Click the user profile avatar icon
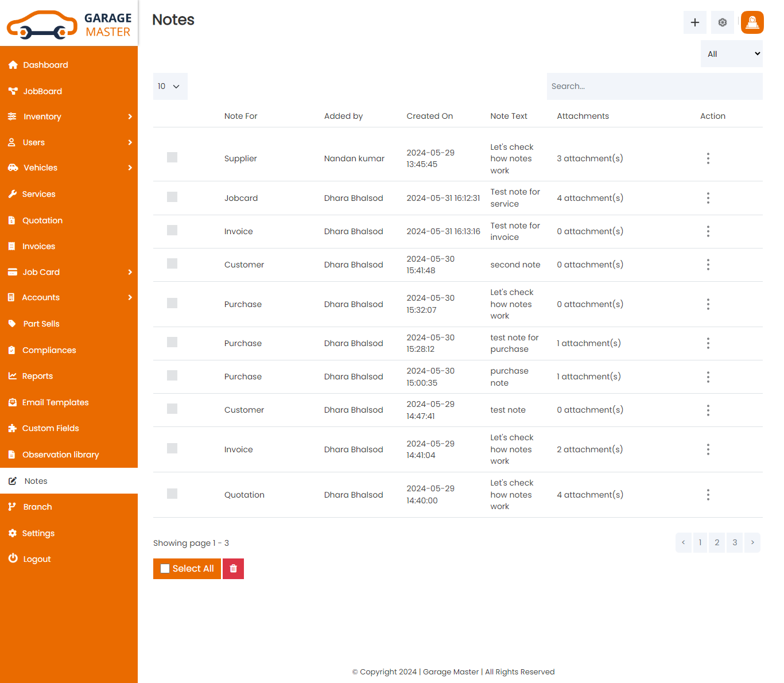784x683 pixels. click(x=752, y=22)
